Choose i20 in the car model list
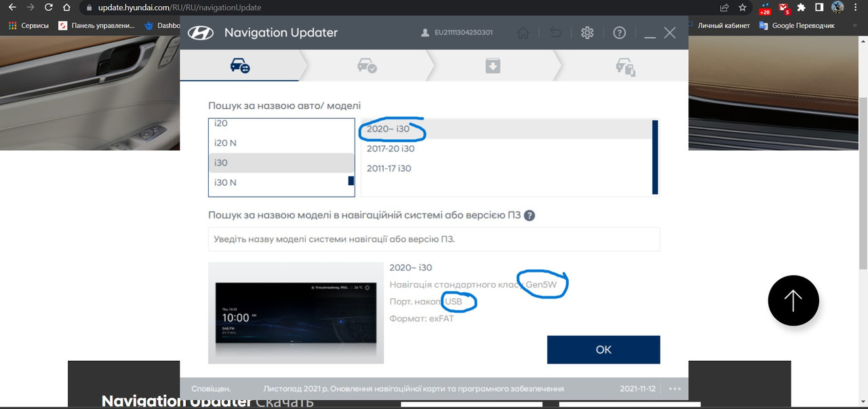This screenshot has width=868, height=409. pyautogui.click(x=281, y=124)
